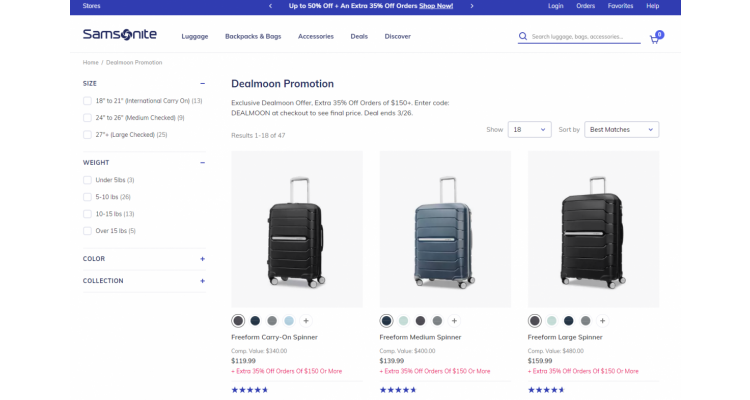Check 27"+ Large Checked size filter

click(87, 135)
